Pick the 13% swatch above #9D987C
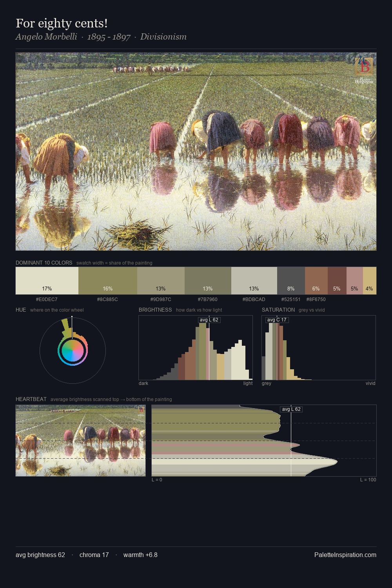392x588 pixels. click(161, 281)
